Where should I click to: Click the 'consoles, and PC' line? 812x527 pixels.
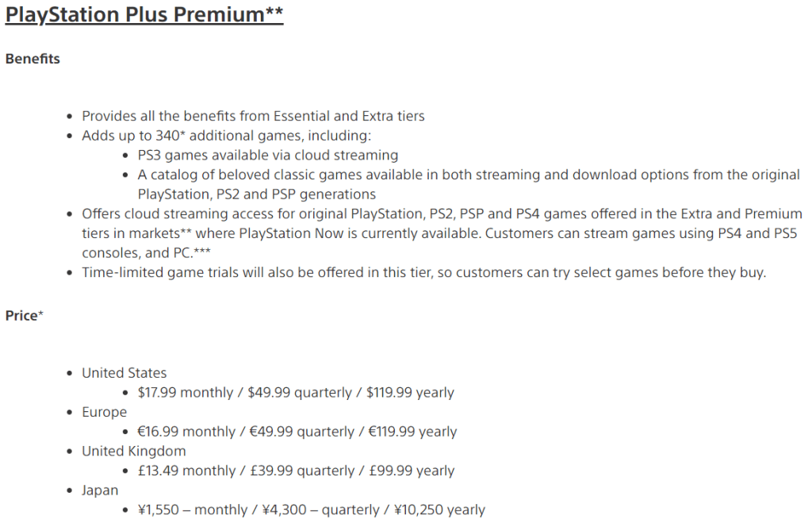click(x=148, y=252)
